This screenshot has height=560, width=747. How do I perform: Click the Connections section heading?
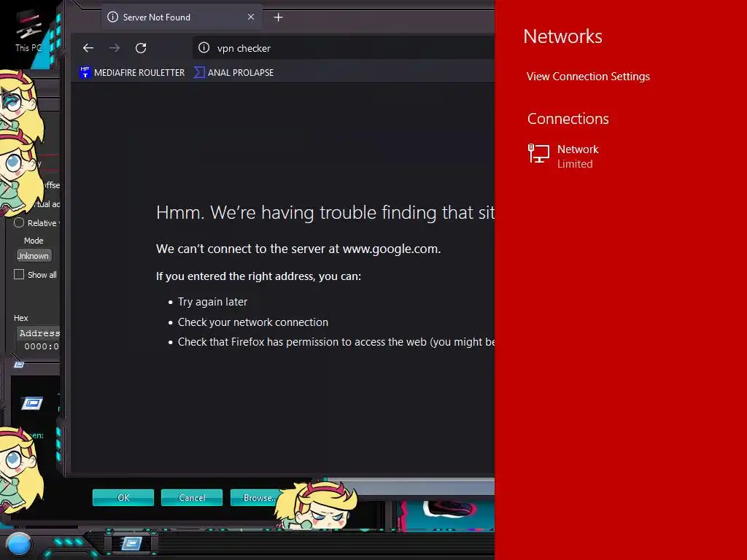(568, 119)
